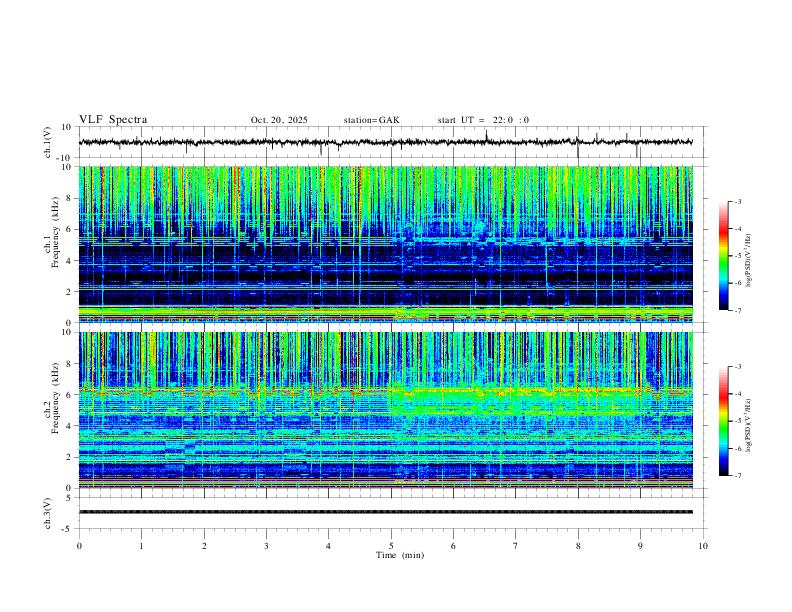Click the '6' kHz tick on ch.2 frequency axis

[x=70, y=395]
